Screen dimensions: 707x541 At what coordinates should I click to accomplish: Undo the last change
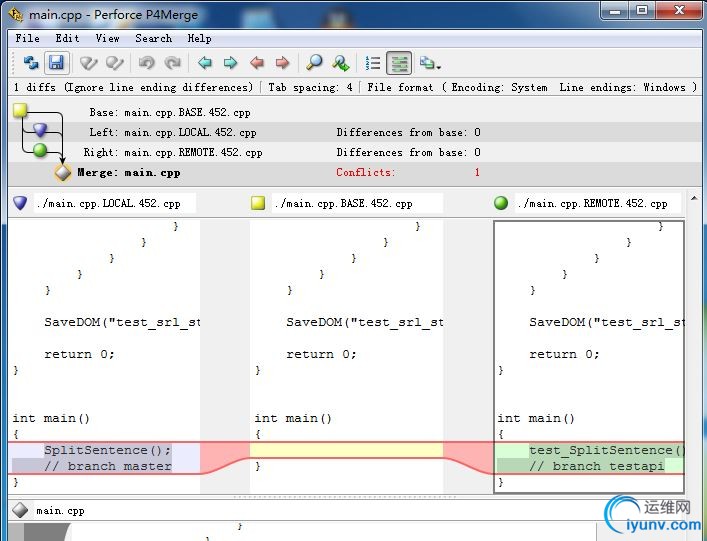click(x=146, y=63)
